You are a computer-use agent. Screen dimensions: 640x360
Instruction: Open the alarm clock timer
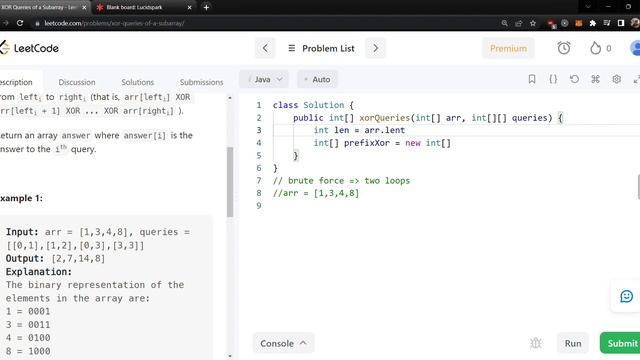click(564, 48)
